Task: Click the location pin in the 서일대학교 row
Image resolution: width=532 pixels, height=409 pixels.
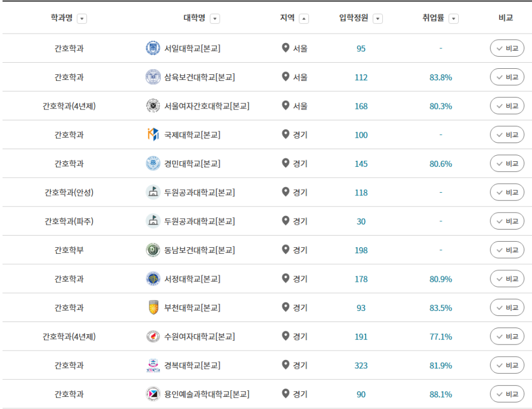Action: point(286,48)
